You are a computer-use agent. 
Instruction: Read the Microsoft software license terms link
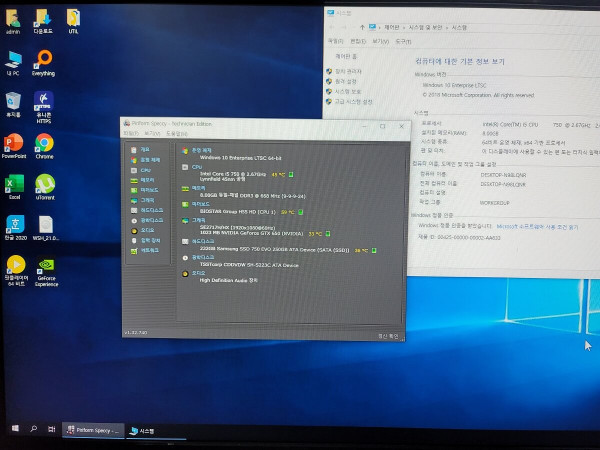click(x=537, y=227)
